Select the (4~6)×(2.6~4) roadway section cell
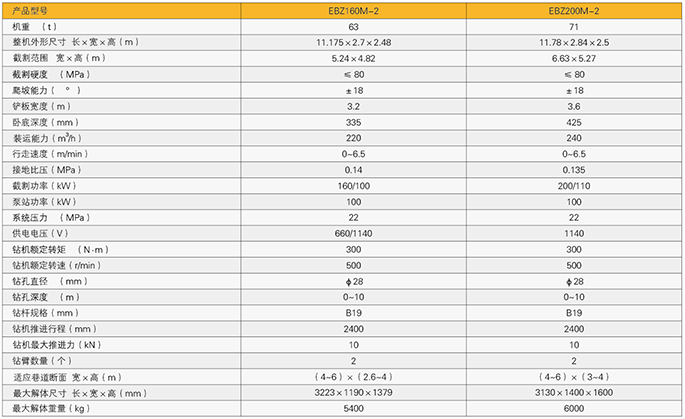This screenshot has height=419, width=685. (354, 375)
